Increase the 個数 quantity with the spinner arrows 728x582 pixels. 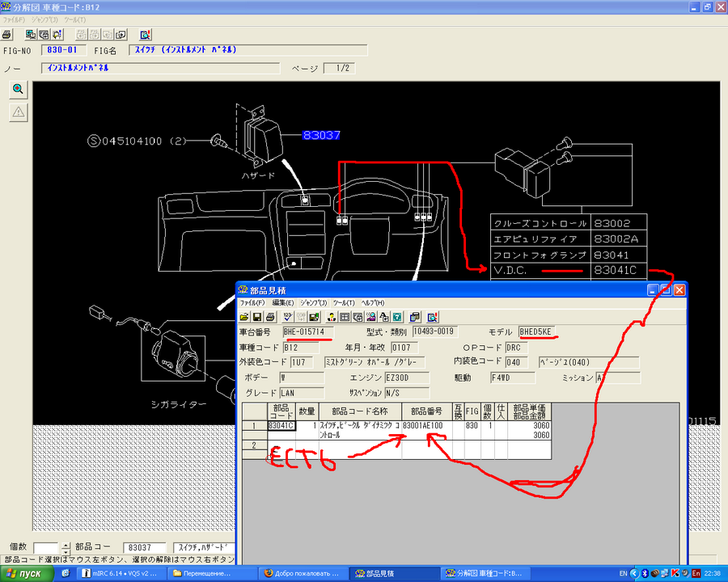[66, 545]
